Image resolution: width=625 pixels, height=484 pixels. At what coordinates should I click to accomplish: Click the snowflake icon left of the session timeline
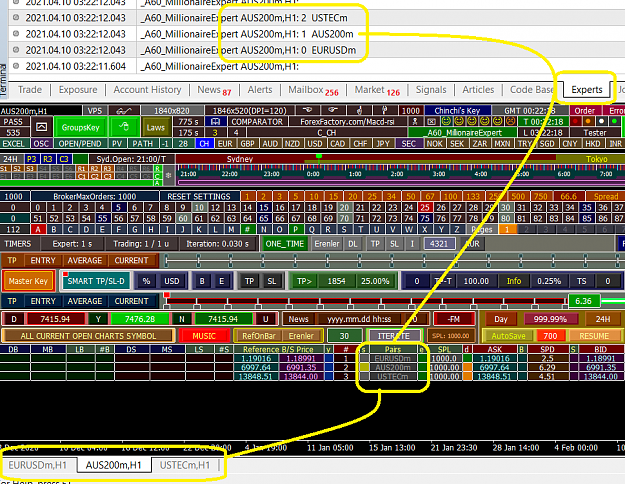coord(169,175)
